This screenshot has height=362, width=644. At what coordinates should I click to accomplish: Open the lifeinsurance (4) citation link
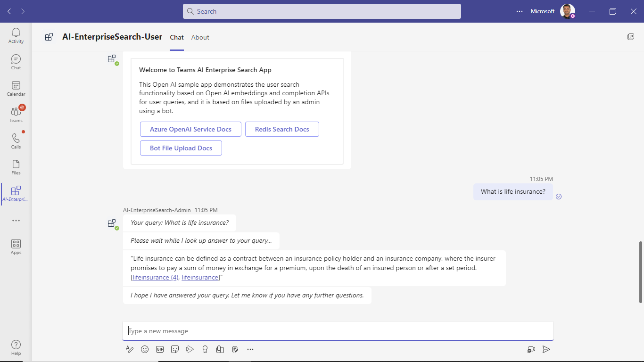(x=156, y=277)
